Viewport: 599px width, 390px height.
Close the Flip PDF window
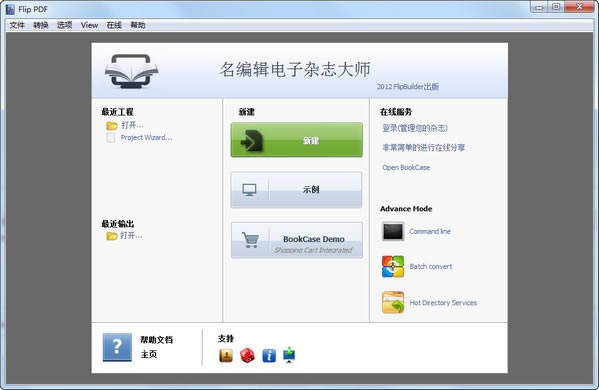pos(579,7)
